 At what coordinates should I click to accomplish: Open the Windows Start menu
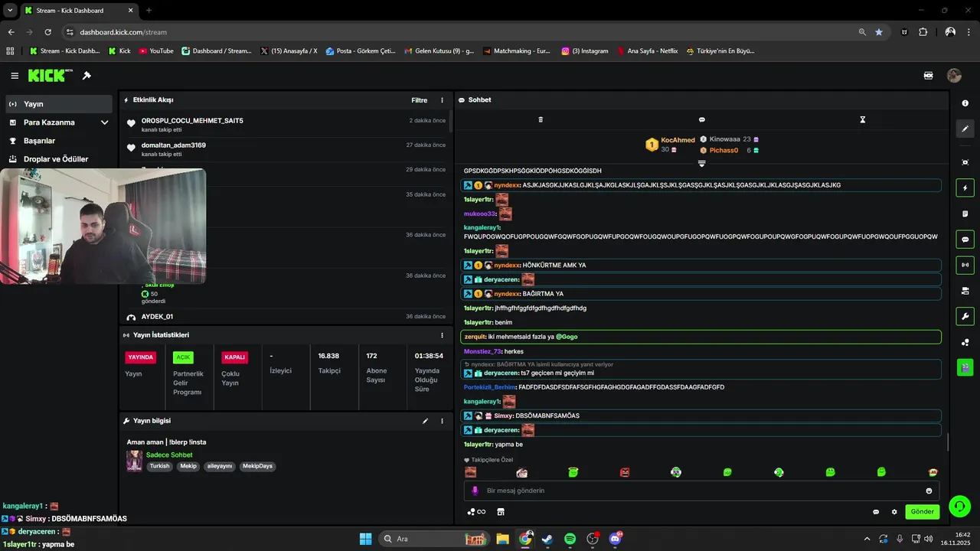pos(365,539)
